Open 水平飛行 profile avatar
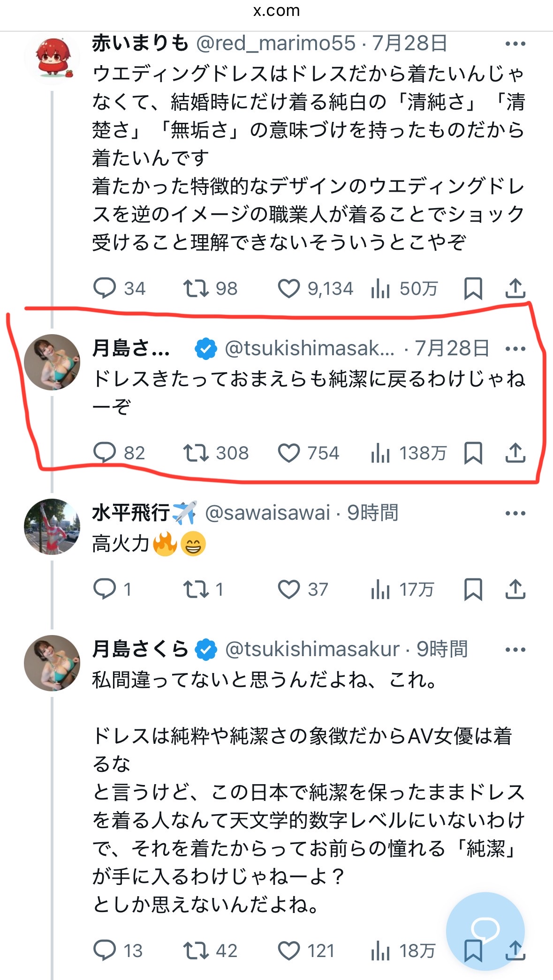Screen dimensions: 553x980 coord(52,527)
